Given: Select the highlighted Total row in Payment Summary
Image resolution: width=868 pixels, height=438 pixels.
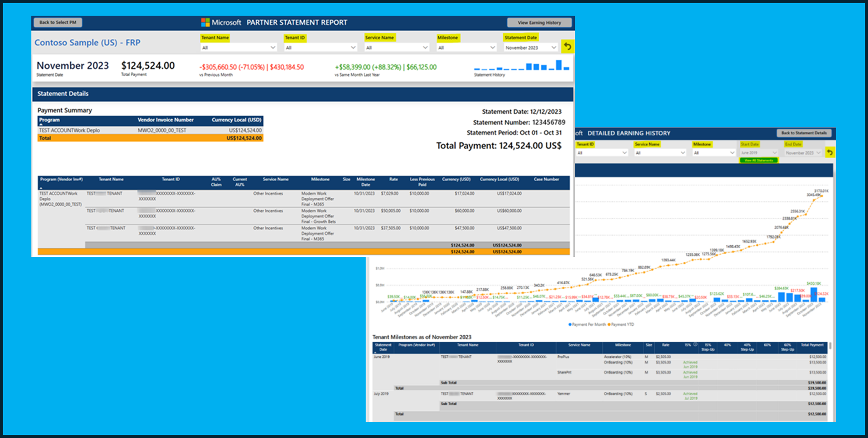Looking at the screenshot, I should [x=150, y=138].
